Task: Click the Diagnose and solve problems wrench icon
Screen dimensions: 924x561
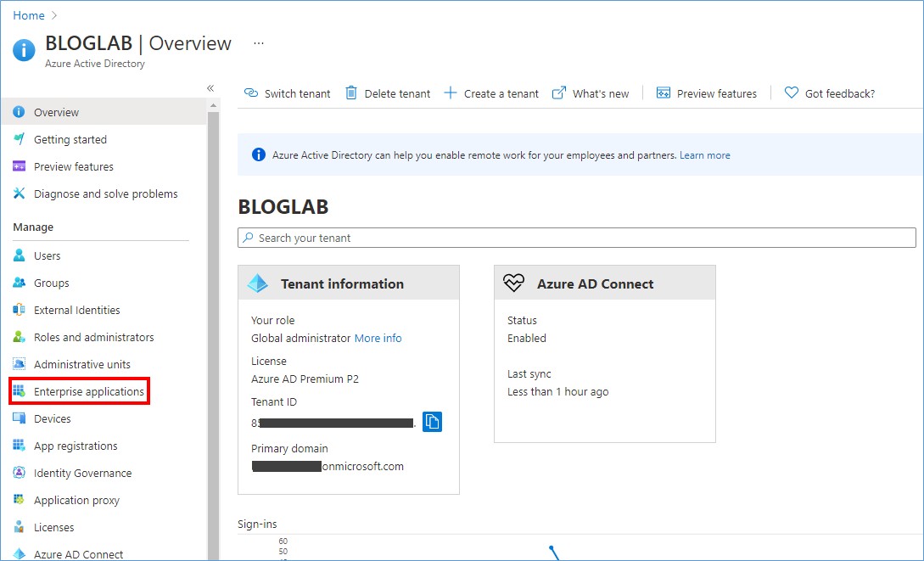Action: (19, 194)
